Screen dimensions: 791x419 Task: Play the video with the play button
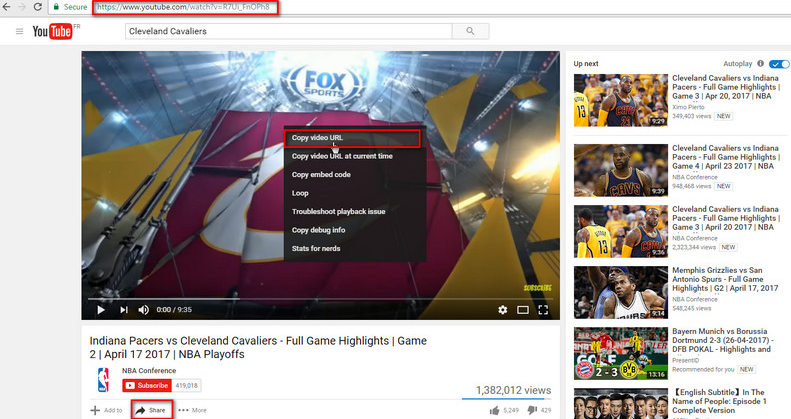tap(101, 310)
